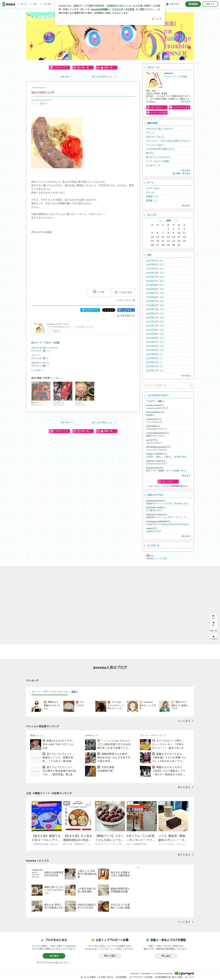Click the ログイン button in the header

pos(210,4)
